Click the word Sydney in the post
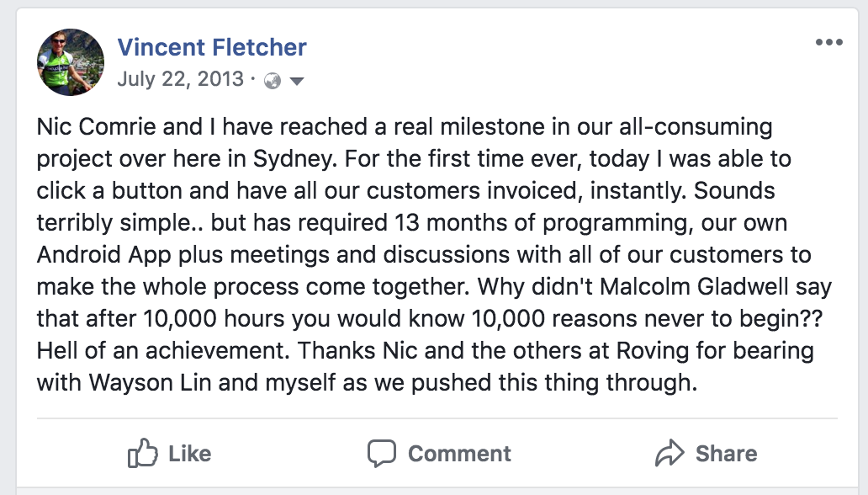868x495 pixels. point(294,160)
